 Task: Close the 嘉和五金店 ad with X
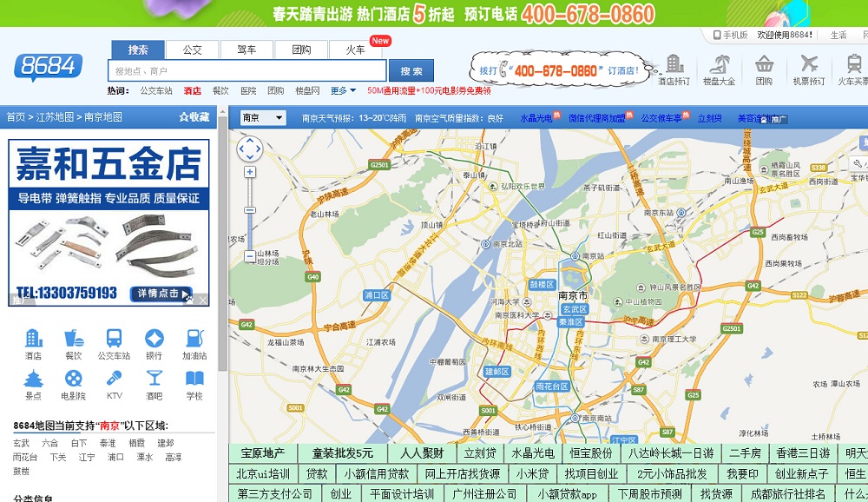click(203, 301)
